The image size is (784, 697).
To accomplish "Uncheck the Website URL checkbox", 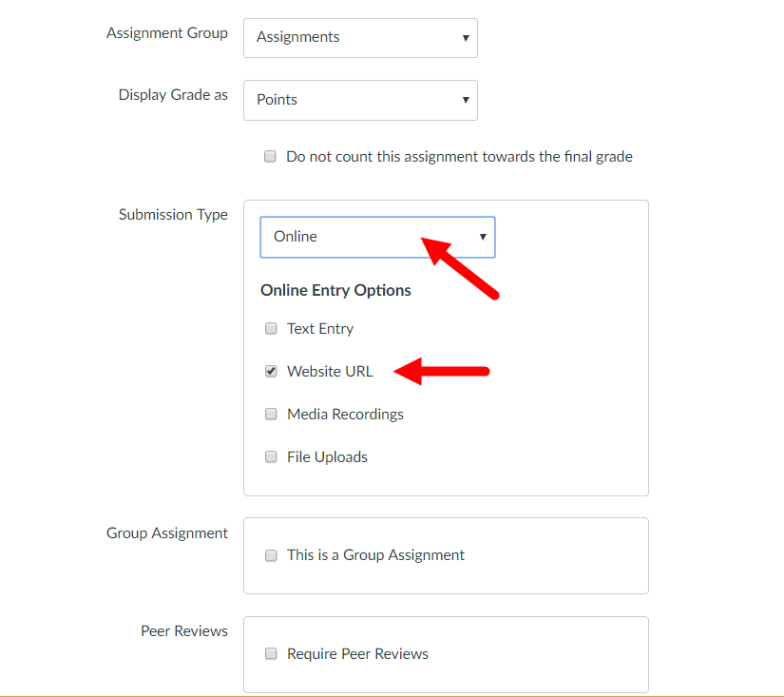I will [271, 372].
